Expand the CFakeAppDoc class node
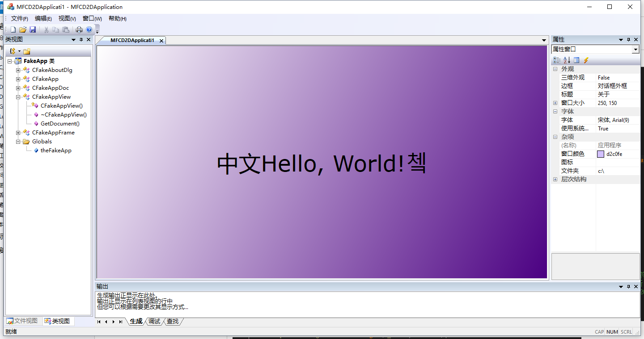644x339 pixels. pos(18,88)
